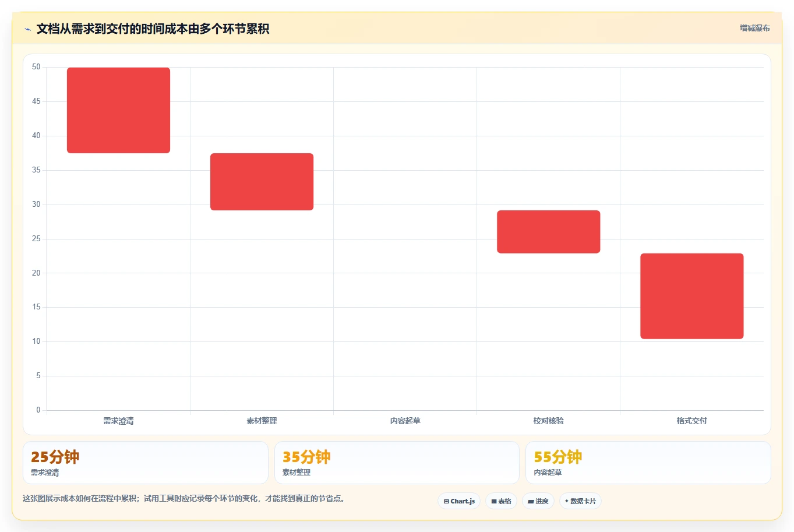Click the 需求澄清 x-axis label
Viewport: 794px width, 532px height.
[x=118, y=421]
